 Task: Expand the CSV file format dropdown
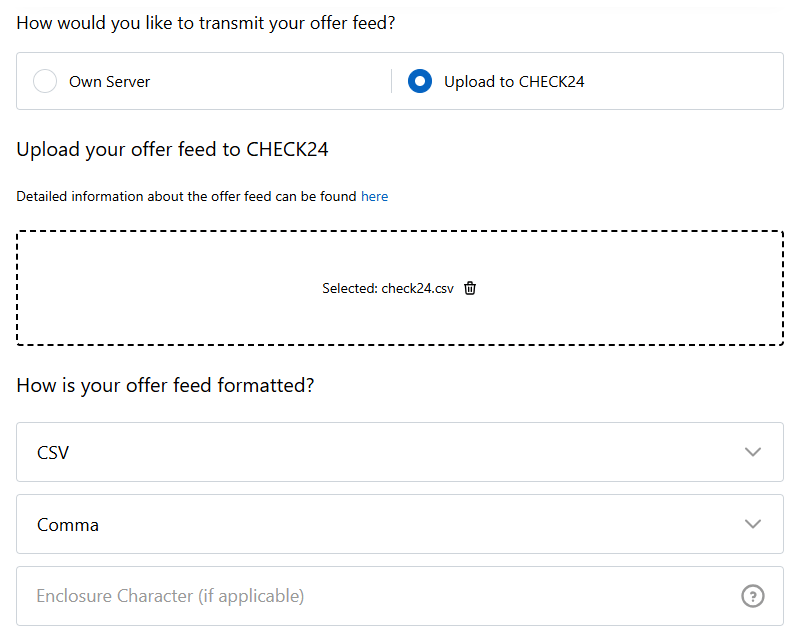pos(400,452)
